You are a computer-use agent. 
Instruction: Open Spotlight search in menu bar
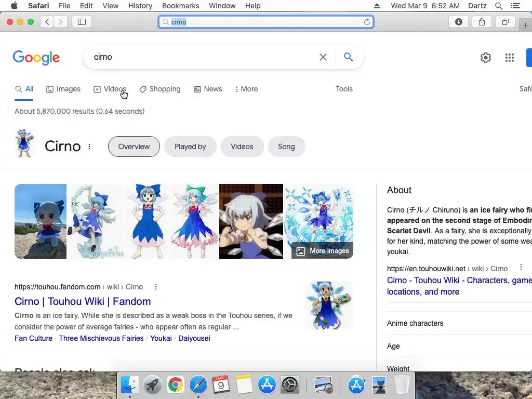(498, 6)
